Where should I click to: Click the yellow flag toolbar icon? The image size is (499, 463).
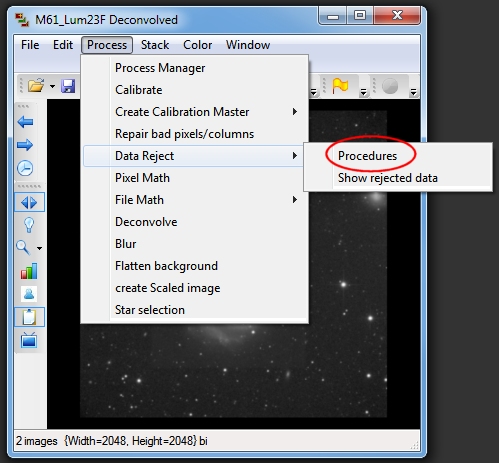(340, 86)
